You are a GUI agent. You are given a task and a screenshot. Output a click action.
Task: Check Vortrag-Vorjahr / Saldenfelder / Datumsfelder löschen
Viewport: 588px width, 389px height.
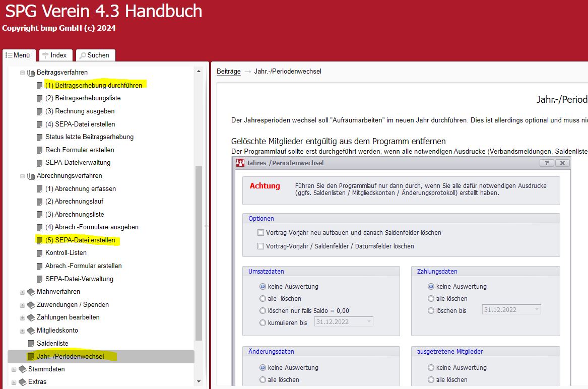260,246
